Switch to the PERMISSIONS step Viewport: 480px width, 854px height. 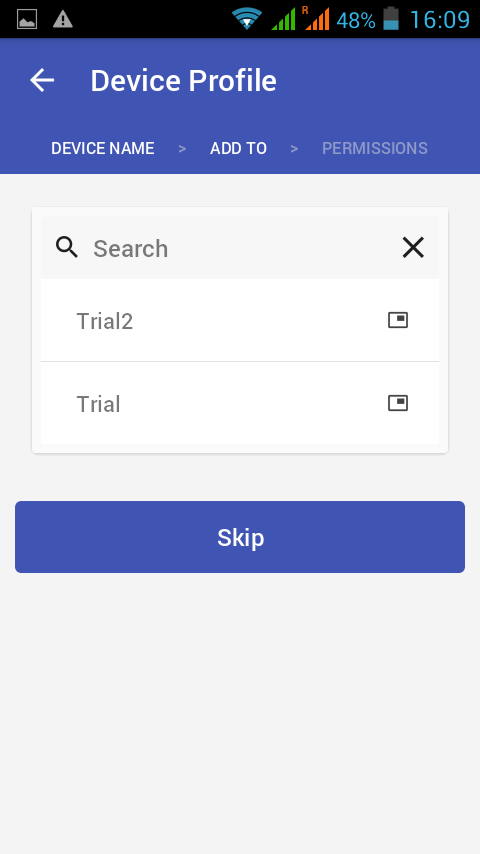[x=375, y=148]
